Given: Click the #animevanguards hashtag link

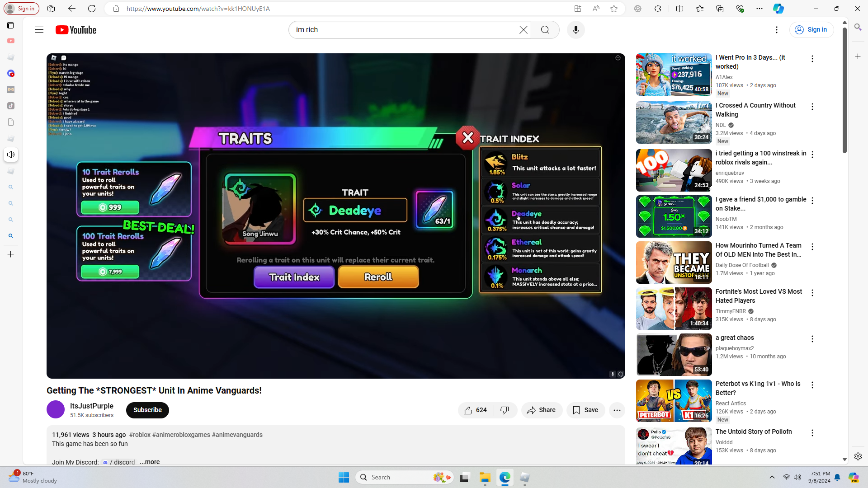Looking at the screenshot, I should (x=237, y=435).
